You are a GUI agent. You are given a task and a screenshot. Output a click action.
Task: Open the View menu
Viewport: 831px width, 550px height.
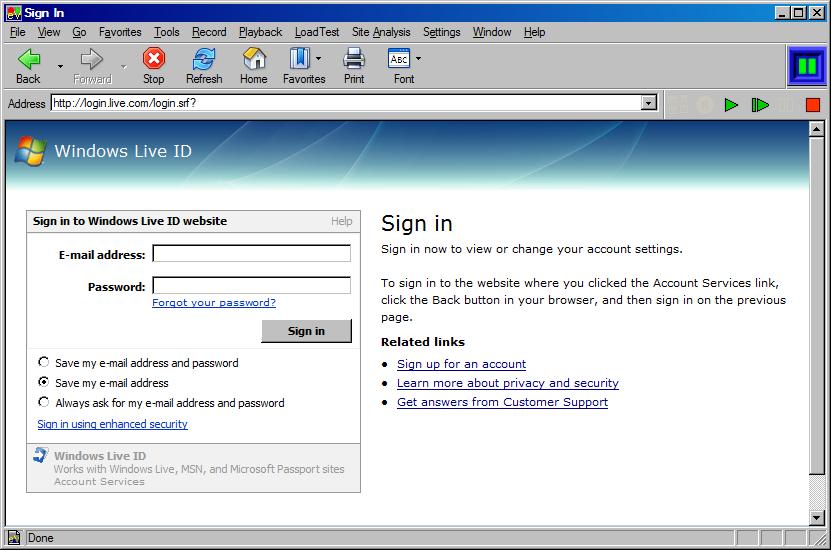(49, 32)
